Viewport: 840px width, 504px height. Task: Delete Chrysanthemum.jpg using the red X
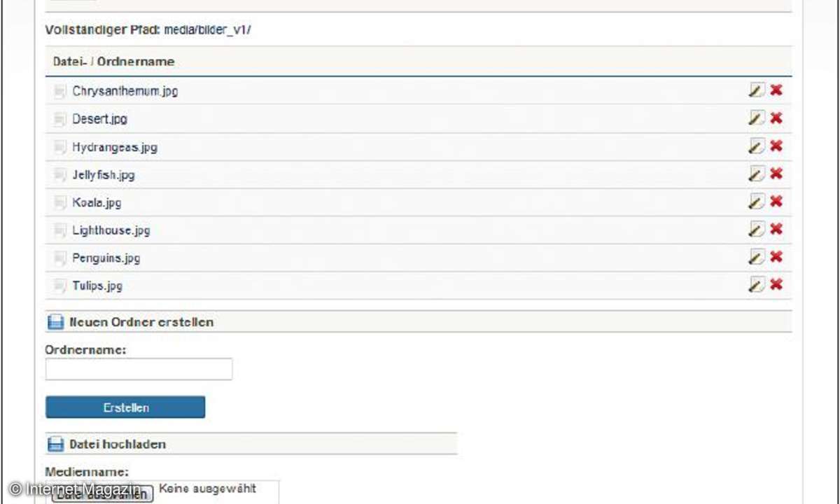point(776,90)
